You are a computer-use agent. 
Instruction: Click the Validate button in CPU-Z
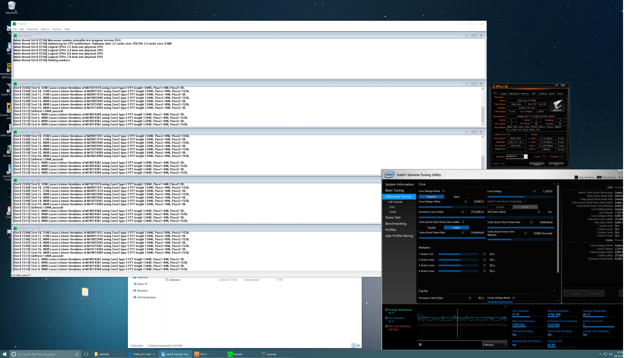click(x=537, y=164)
